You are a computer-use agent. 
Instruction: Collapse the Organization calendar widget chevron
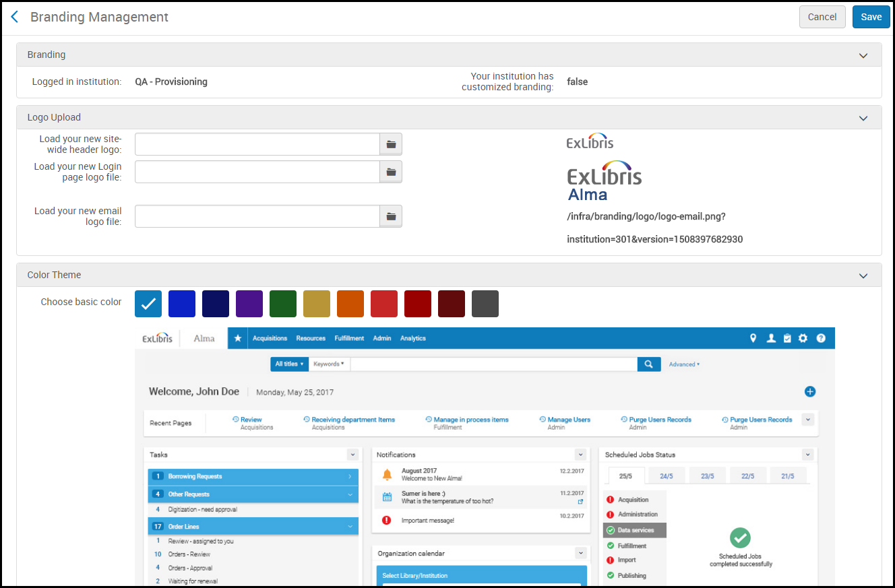click(580, 553)
